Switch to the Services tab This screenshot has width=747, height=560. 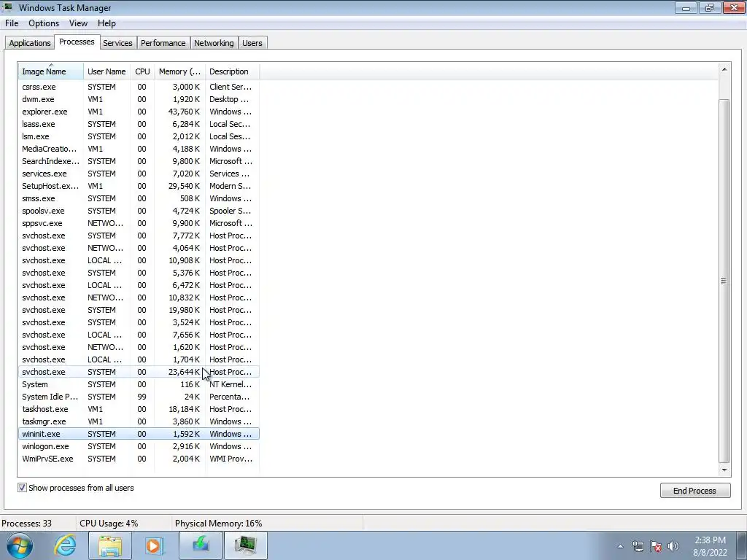pos(117,43)
